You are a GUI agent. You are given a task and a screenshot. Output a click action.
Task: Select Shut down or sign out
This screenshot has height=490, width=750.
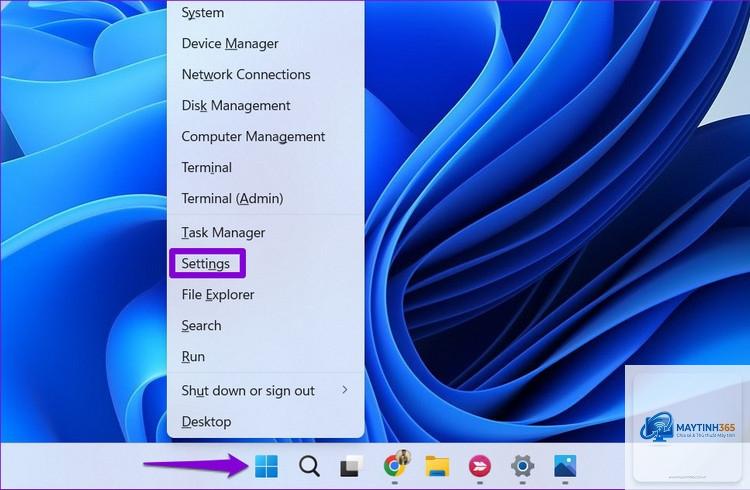[x=265, y=391]
